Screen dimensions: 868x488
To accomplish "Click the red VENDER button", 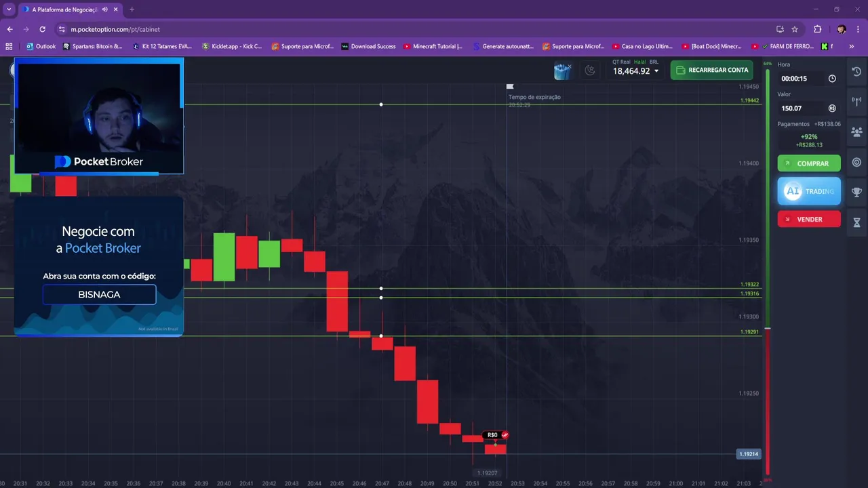I will point(809,219).
